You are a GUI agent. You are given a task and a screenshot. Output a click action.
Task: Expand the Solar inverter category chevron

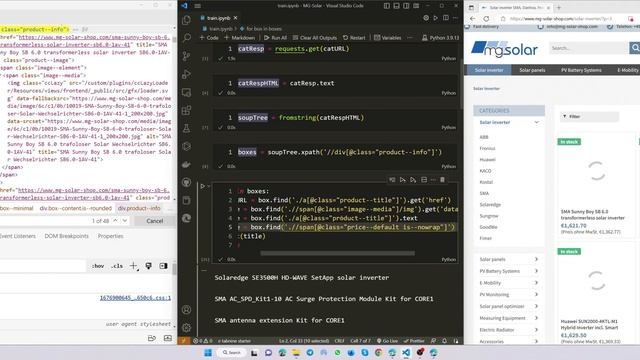(x=536, y=122)
